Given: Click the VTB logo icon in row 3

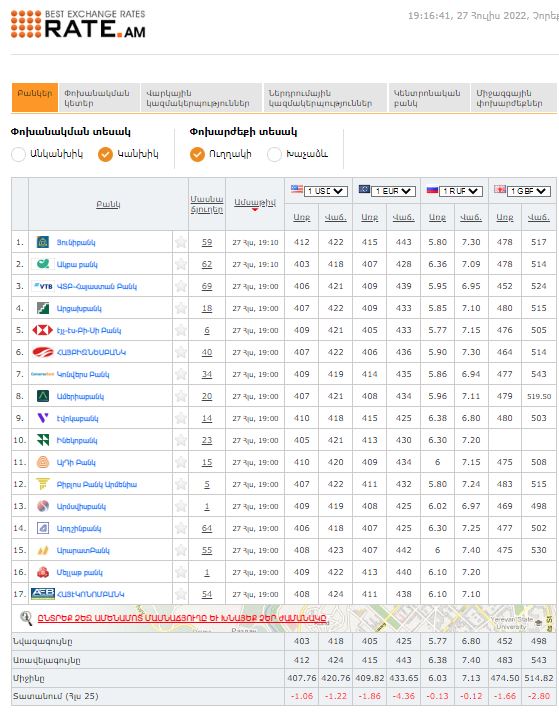Looking at the screenshot, I should (43, 286).
